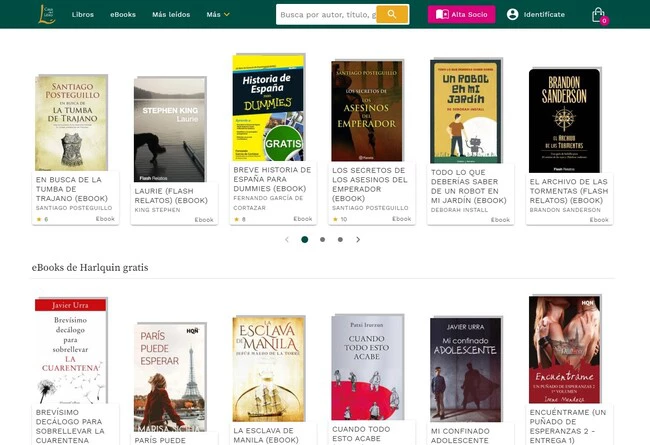Click Ebook label on Archivo de las Tormentas card

tap(599, 220)
